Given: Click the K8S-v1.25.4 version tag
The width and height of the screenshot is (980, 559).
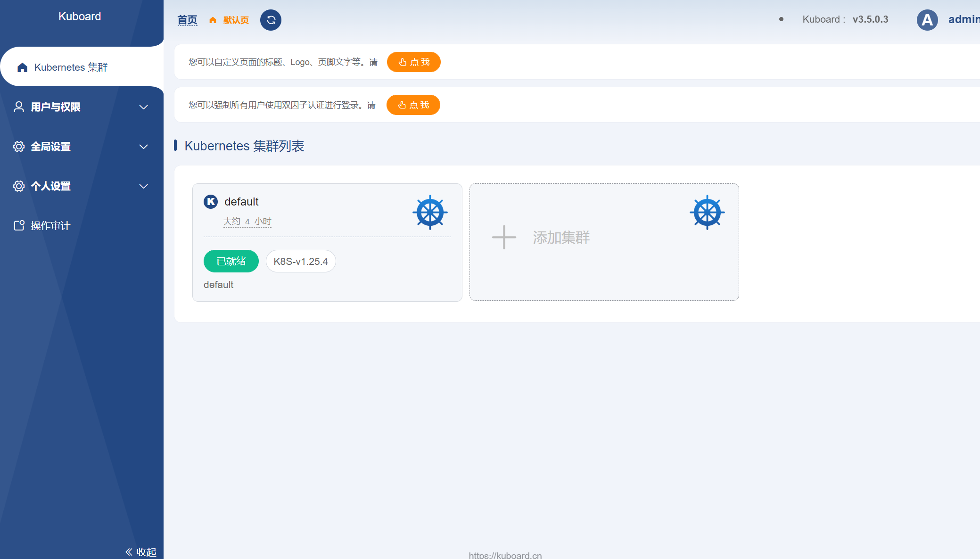Looking at the screenshot, I should 300,261.
